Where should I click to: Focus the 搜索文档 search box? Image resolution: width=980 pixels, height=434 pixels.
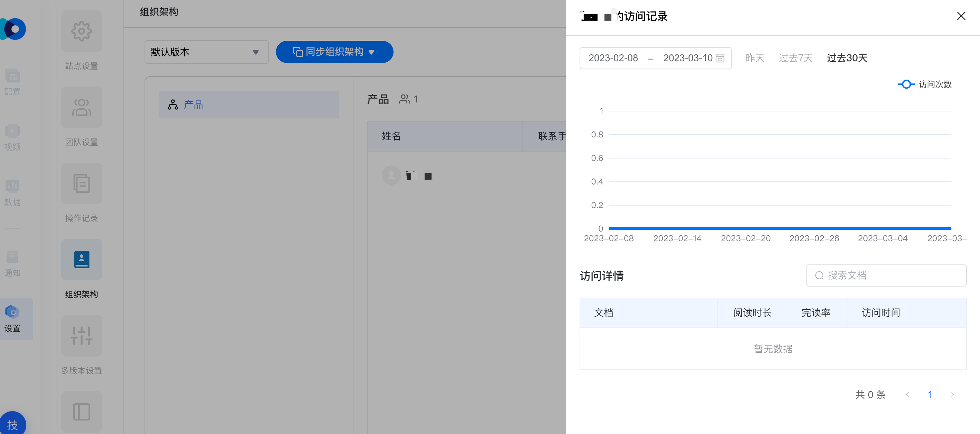[x=886, y=275]
